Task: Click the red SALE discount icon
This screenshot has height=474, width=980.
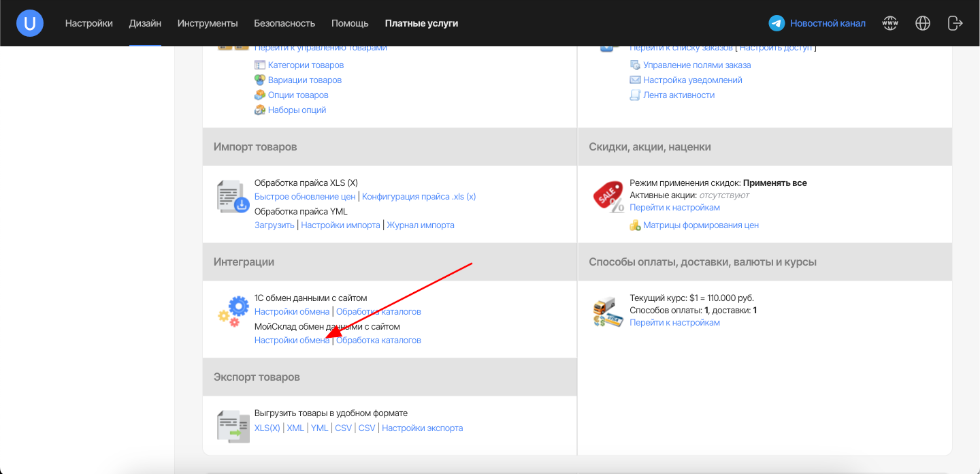Action: pos(608,197)
